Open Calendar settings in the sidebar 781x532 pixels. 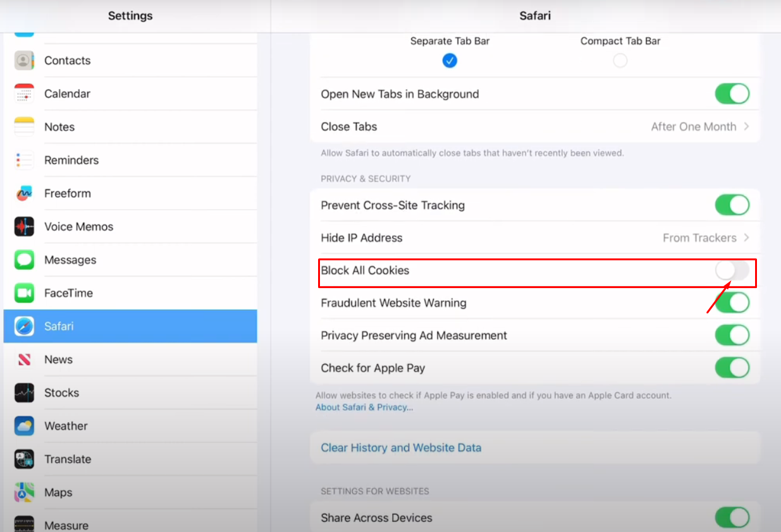tap(130, 94)
